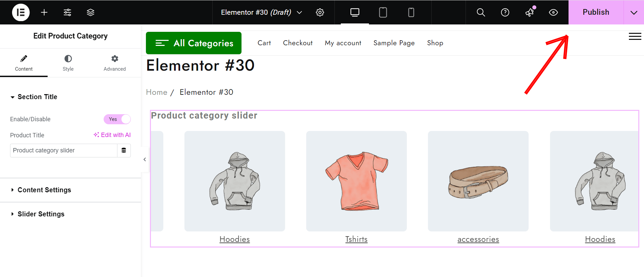Expand the Content Settings section
The width and height of the screenshot is (644, 277).
coord(44,190)
